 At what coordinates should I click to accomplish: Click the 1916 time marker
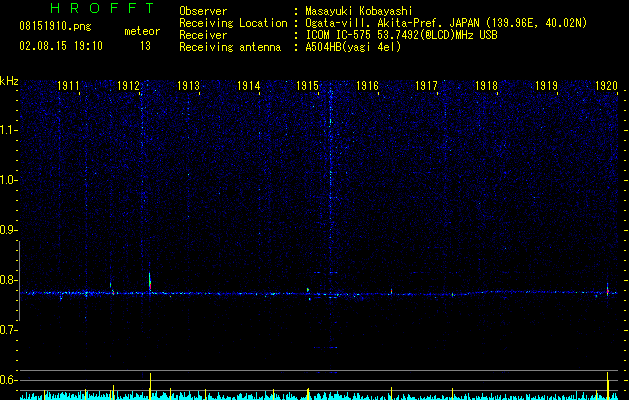(x=367, y=86)
